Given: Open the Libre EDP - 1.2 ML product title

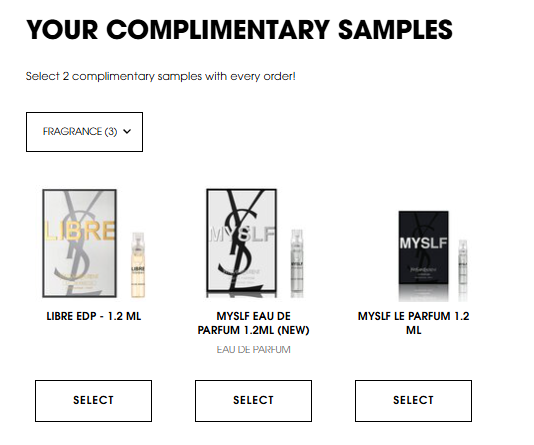Looking at the screenshot, I should [94, 316].
